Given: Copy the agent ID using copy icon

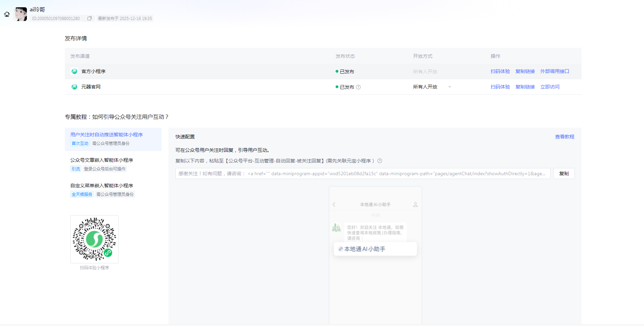Looking at the screenshot, I should pos(90,18).
